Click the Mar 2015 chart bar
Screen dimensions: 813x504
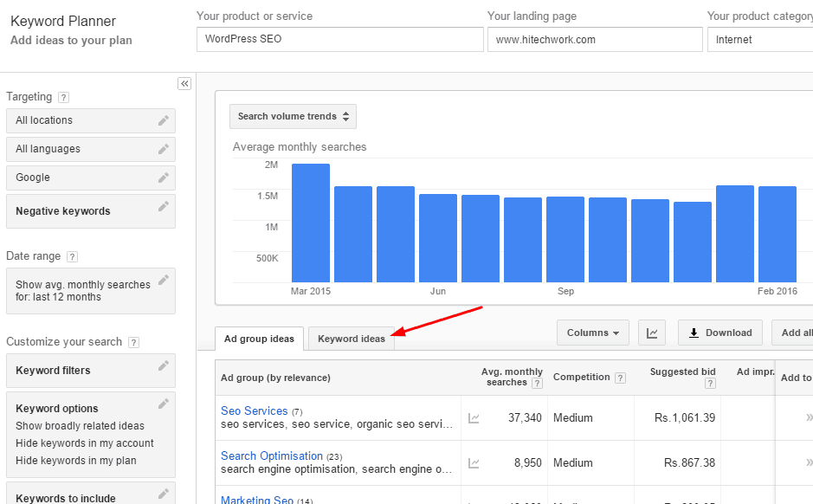pyautogui.click(x=311, y=223)
